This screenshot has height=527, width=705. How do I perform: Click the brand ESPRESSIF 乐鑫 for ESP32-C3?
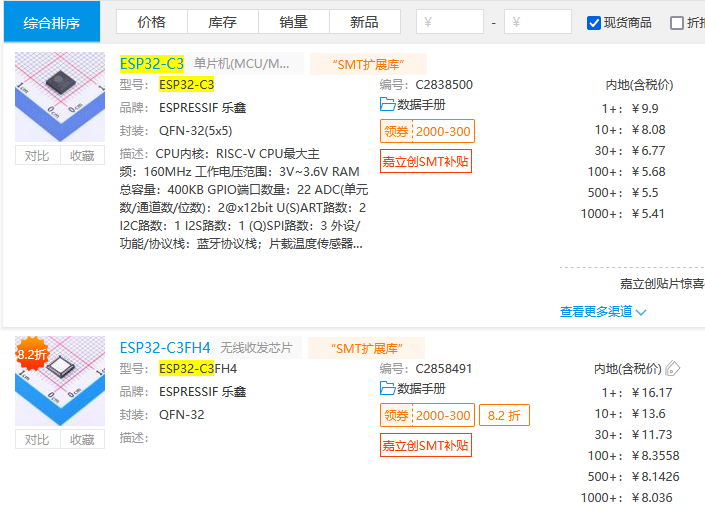tap(203, 107)
